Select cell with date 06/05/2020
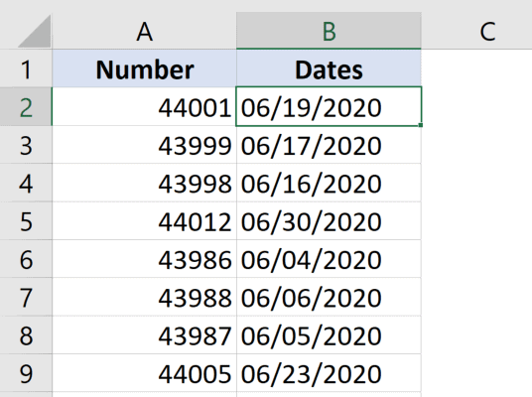Viewport: 532px width, 397px height. pos(329,335)
